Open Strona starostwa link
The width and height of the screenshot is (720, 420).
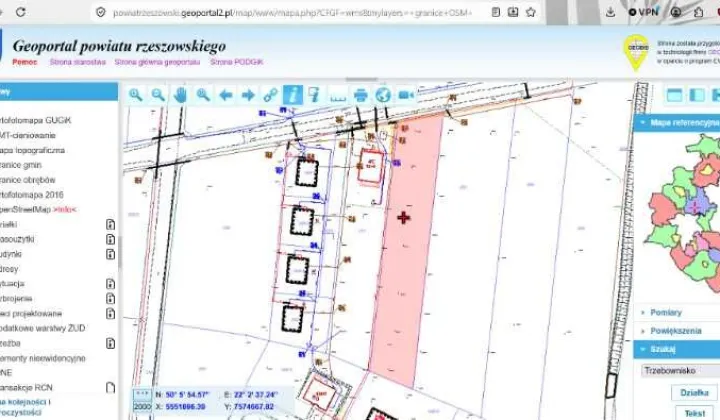tap(78, 62)
